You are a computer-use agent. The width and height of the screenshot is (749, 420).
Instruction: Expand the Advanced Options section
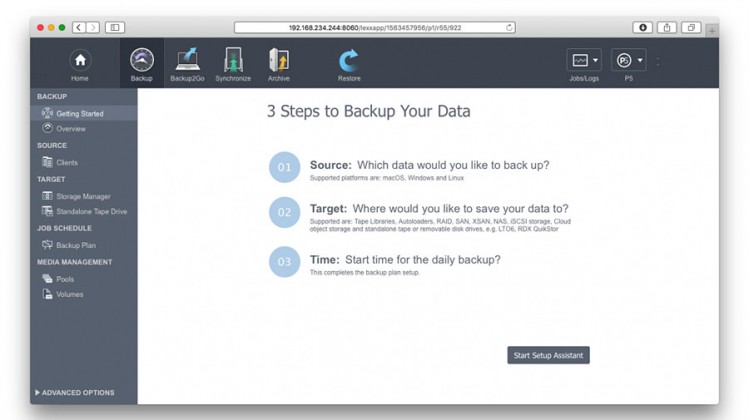(x=75, y=392)
